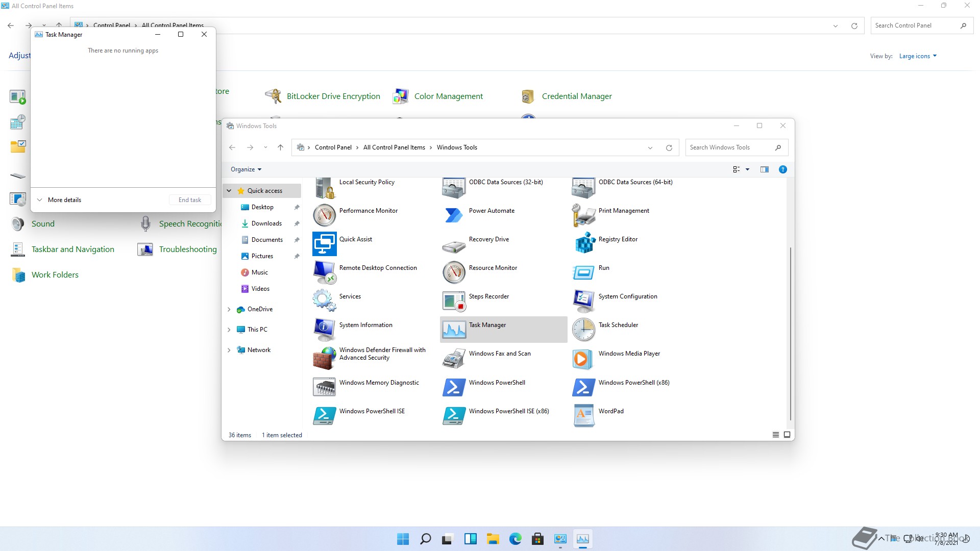Open WordPad icon
Viewport: 980px width, 551px height.
584,416
